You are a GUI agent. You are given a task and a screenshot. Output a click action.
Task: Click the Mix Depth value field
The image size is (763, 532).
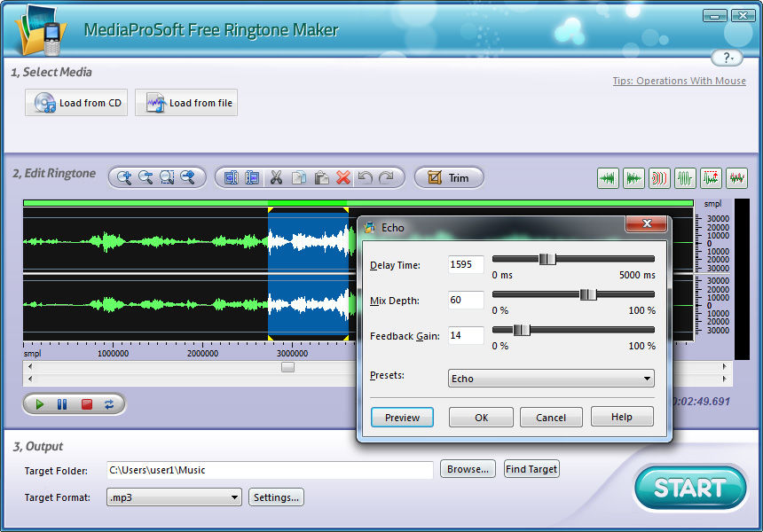(466, 300)
